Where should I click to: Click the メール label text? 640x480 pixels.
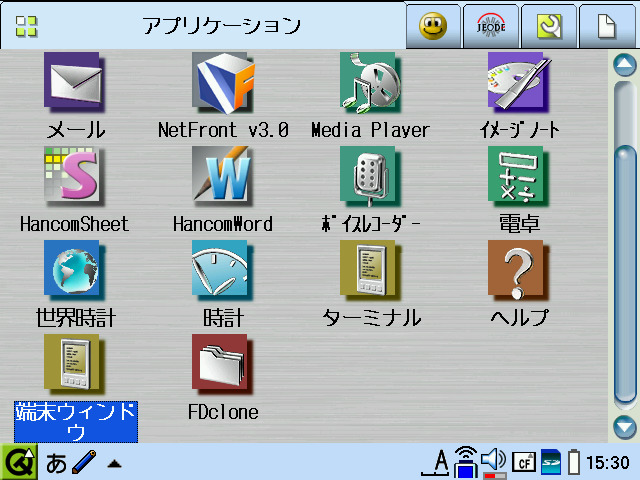pos(76,130)
